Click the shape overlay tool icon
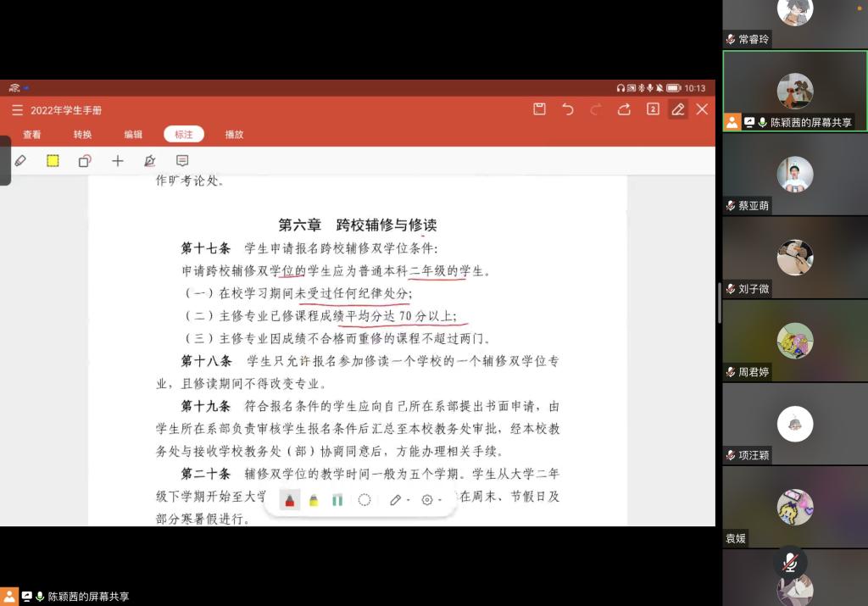 click(85, 160)
